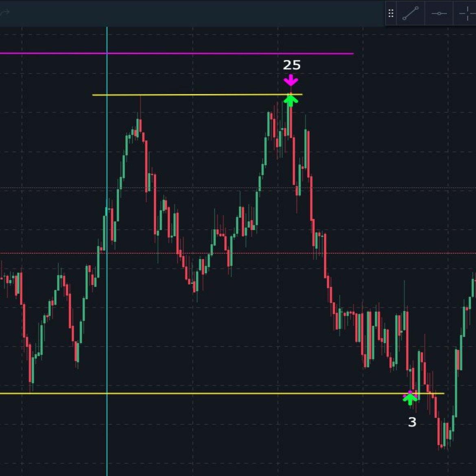Click the red dashed price line
The height and width of the screenshot is (476, 476).
[x=238, y=253]
